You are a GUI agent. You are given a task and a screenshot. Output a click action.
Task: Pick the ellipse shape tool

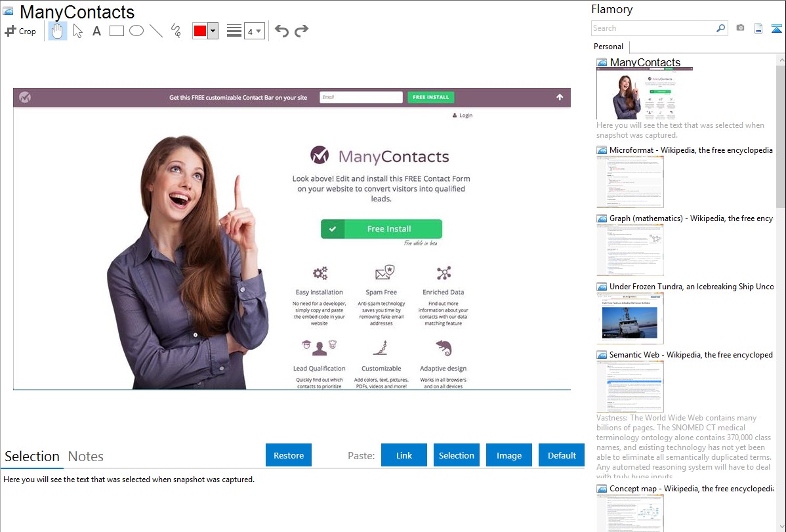click(x=136, y=31)
